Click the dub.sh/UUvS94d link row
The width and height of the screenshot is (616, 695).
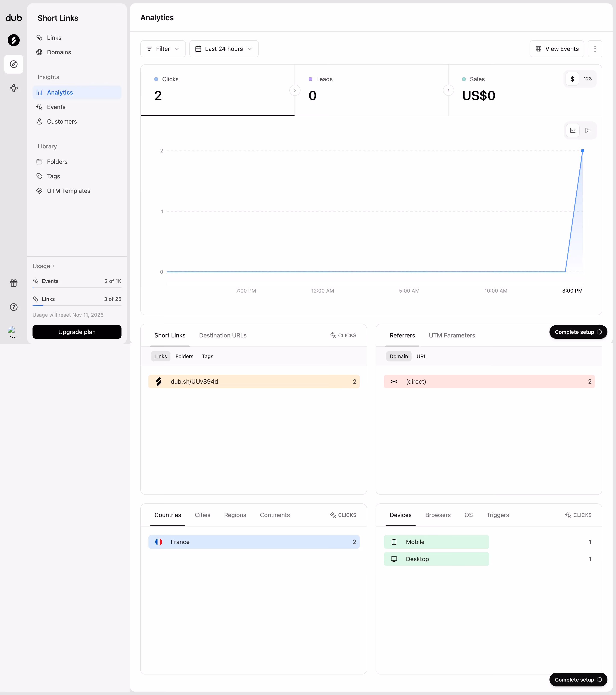point(254,382)
